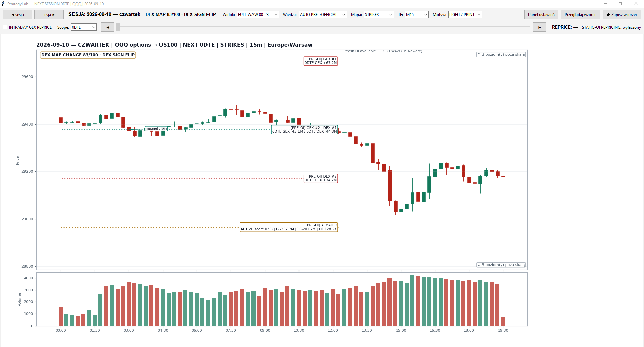Expand the Motyw LIGHT / PRINT dropdown

[465, 15]
